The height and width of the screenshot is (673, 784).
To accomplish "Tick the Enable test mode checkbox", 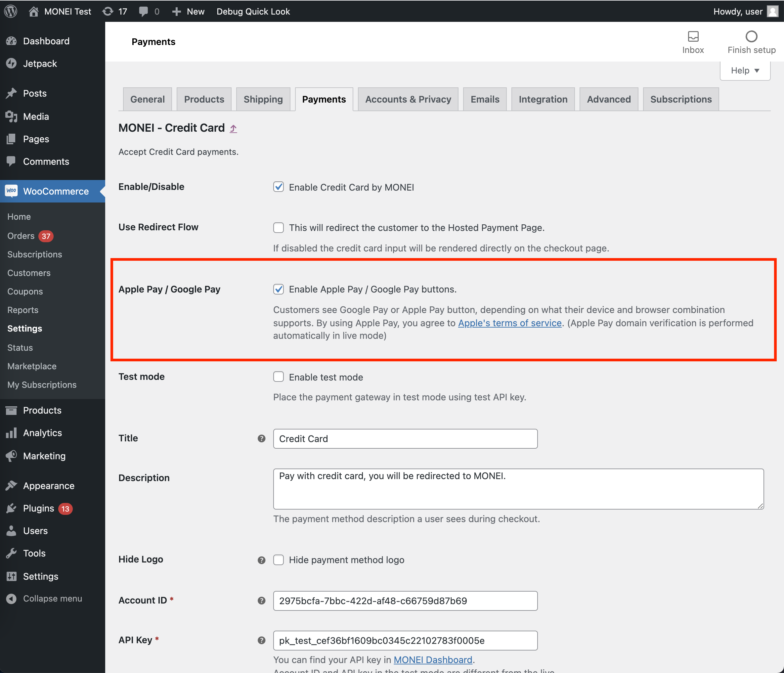I will pyautogui.click(x=279, y=377).
